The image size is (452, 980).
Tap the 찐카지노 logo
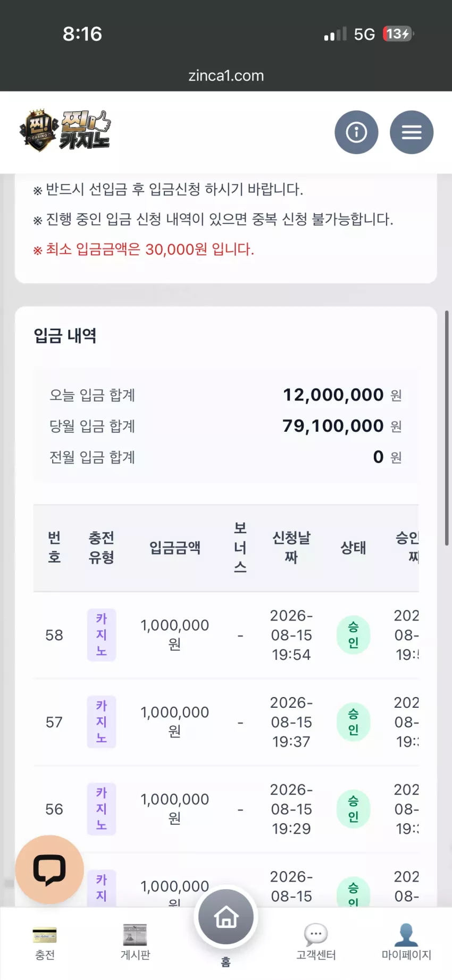point(65,130)
